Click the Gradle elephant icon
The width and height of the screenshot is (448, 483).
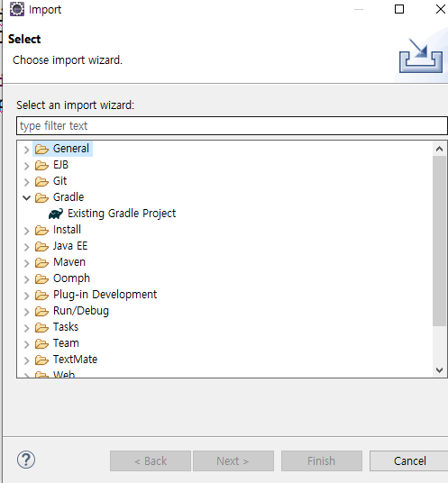coord(56,214)
